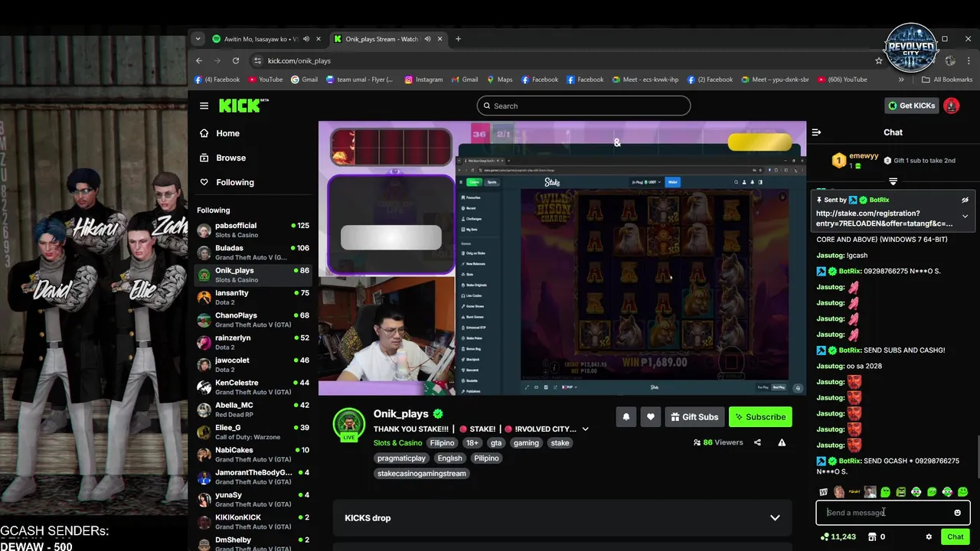Viewport: 980px width, 551px height.
Task: Open the Instagram bookmark
Action: (423, 80)
